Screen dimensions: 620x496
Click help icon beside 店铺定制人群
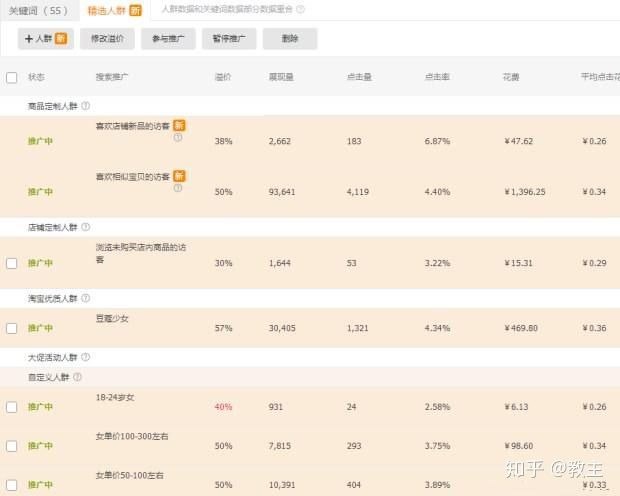85,228
